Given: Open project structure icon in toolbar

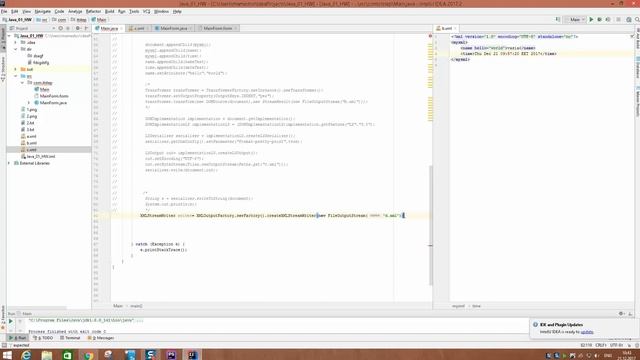Looking at the screenshot, I should tap(629, 20).
